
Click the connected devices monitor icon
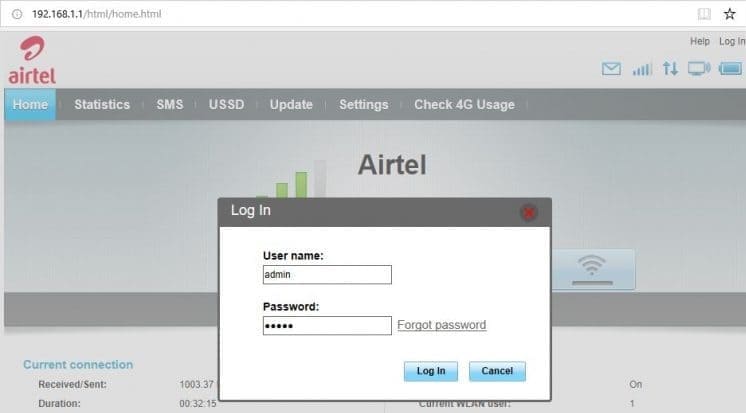[x=699, y=69]
